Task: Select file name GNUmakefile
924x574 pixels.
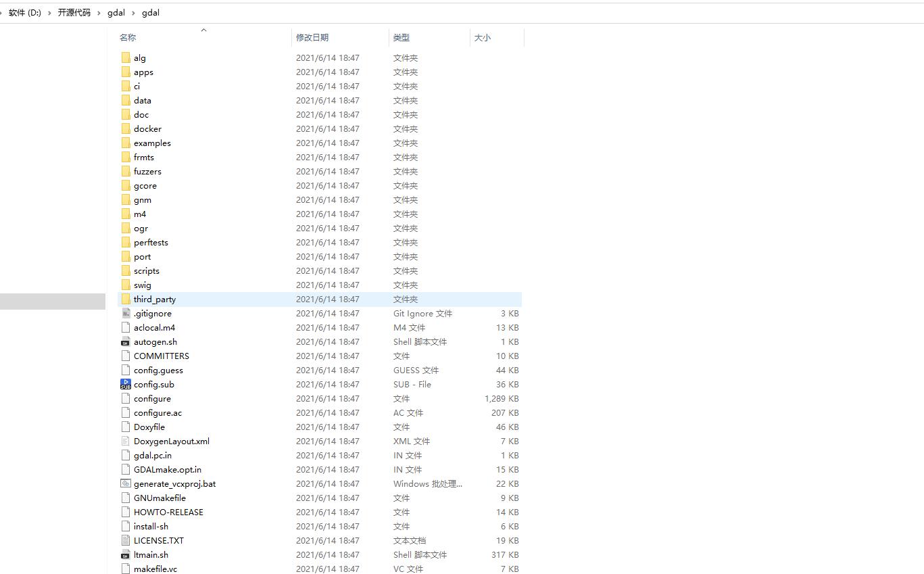Action: 160,498
